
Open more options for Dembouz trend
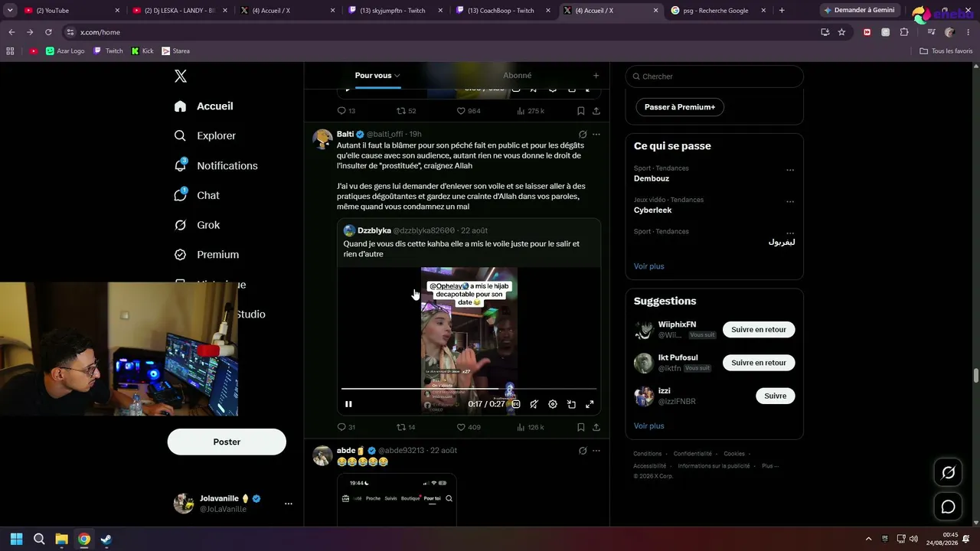[x=790, y=170]
